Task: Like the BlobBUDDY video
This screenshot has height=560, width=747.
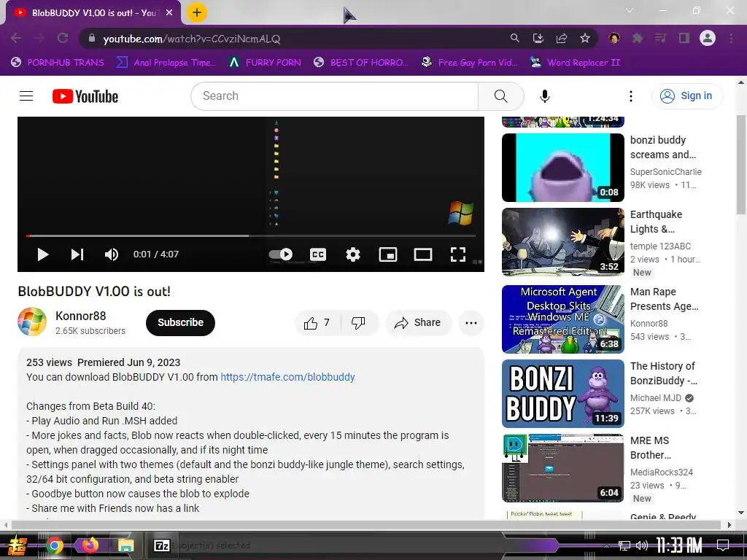Action: click(317, 323)
